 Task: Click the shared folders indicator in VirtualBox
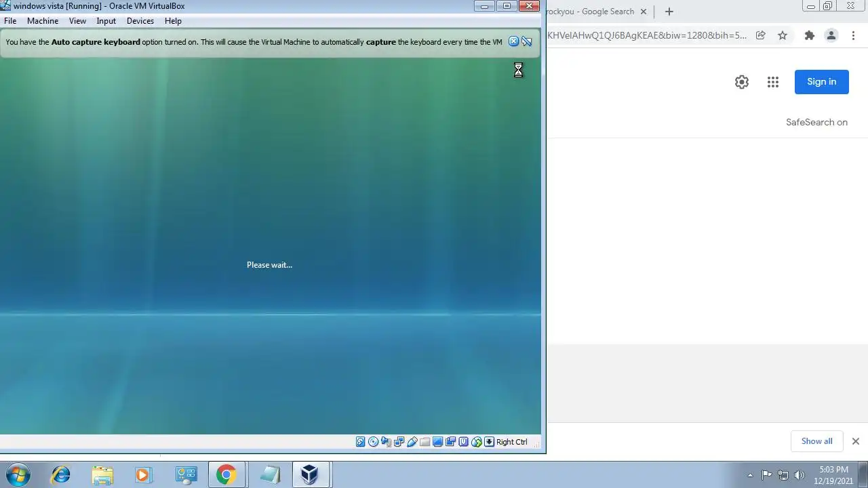425,442
